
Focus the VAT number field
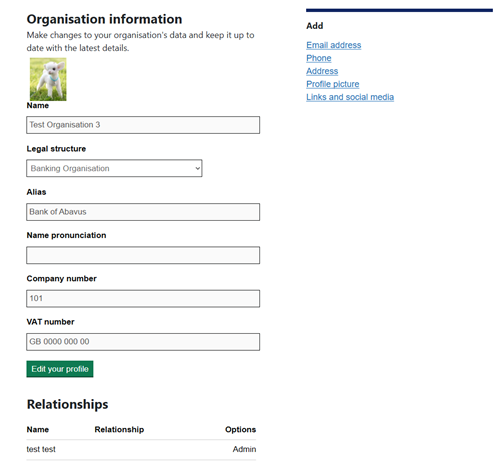143,342
